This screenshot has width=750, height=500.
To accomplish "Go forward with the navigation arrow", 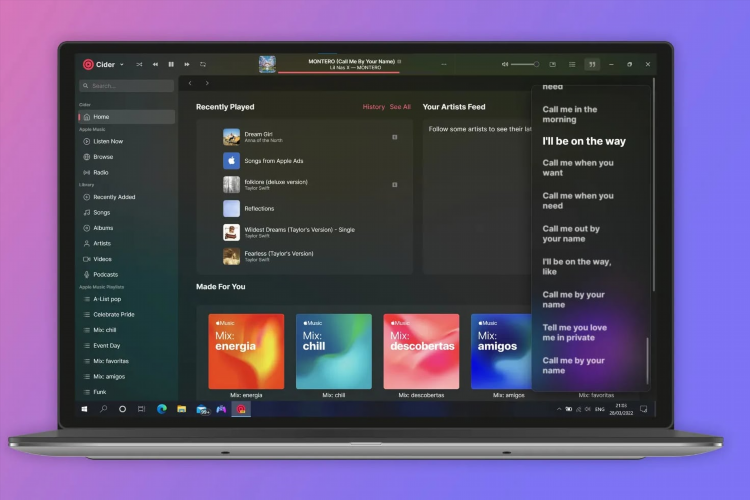I will [207, 83].
